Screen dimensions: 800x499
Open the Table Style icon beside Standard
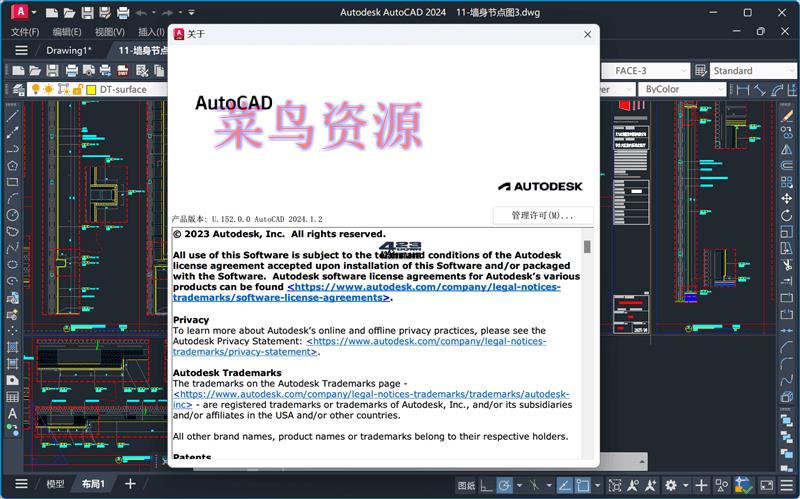(x=701, y=70)
